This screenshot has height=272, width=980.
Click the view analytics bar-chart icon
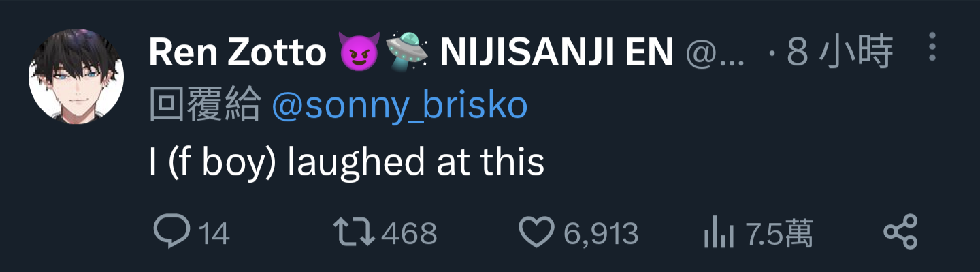pyautogui.click(x=719, y=233)
